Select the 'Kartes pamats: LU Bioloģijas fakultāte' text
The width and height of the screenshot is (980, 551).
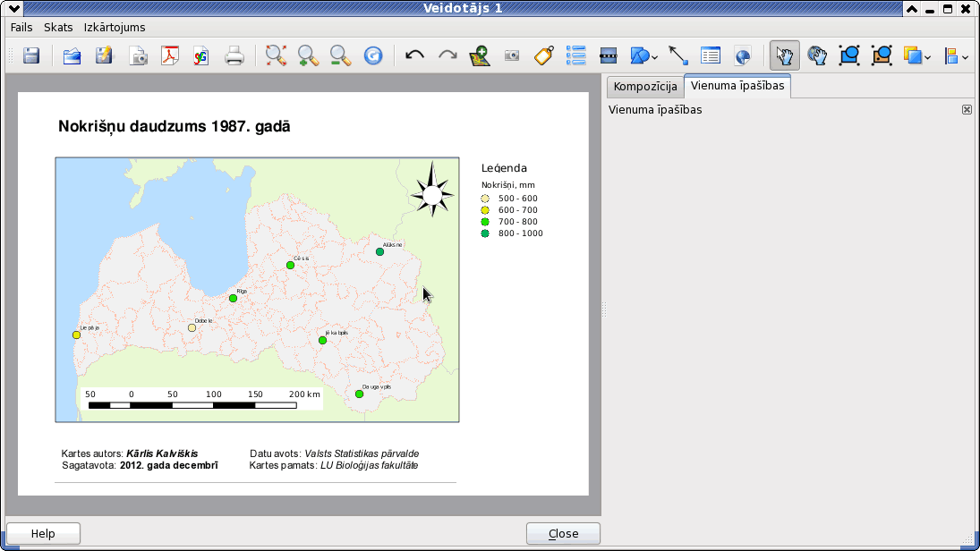[x=334, y=465]
